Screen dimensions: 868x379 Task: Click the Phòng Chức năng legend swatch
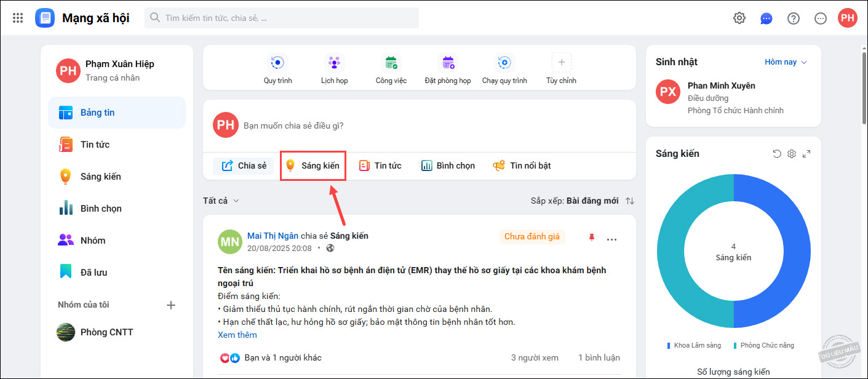click(735, 346)
